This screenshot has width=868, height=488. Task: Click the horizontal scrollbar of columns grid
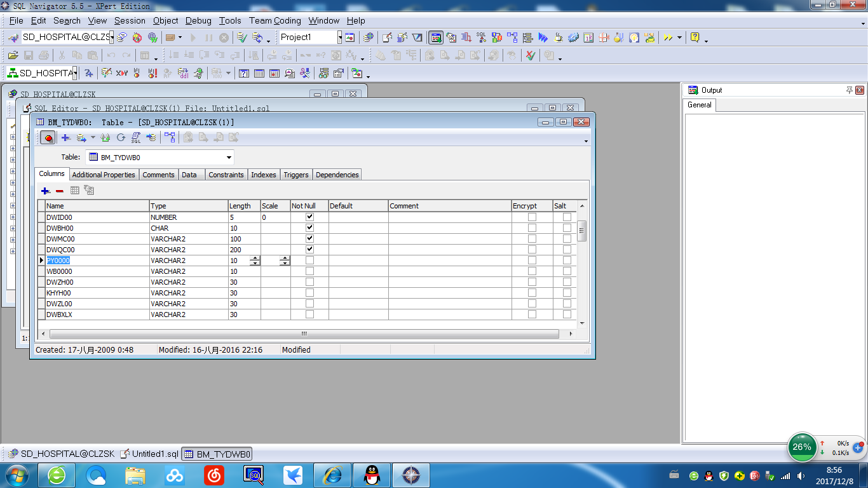click(x=304, y=334)
